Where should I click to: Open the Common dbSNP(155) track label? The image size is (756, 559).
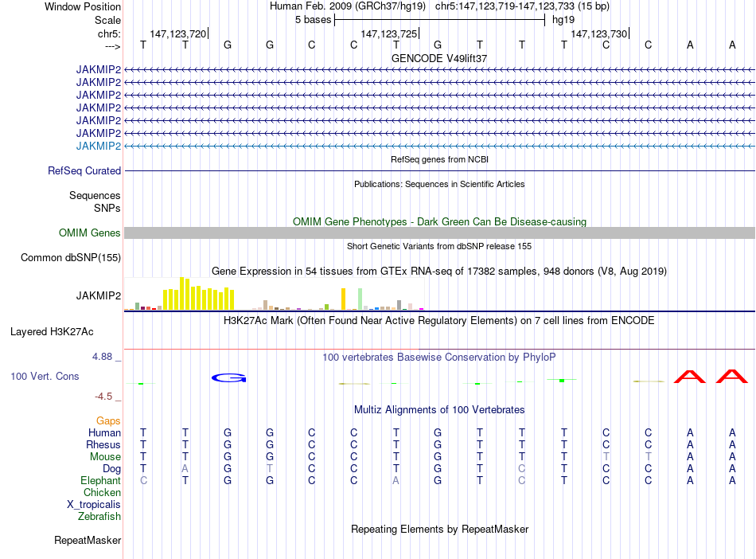click(71, 257)
